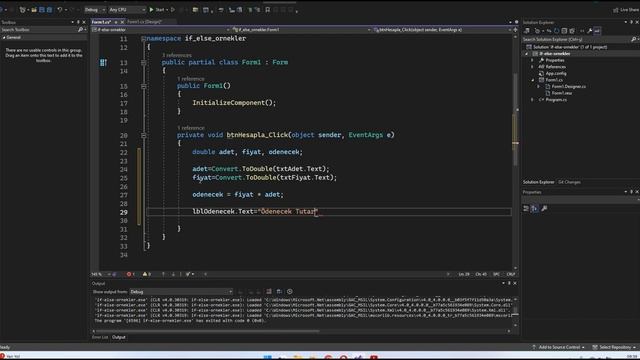Image resolution: width=640 pixels, height=360 pixels.
Task: Click the clock/timestamp icon in Output toolbar
Action: [290, 291]
